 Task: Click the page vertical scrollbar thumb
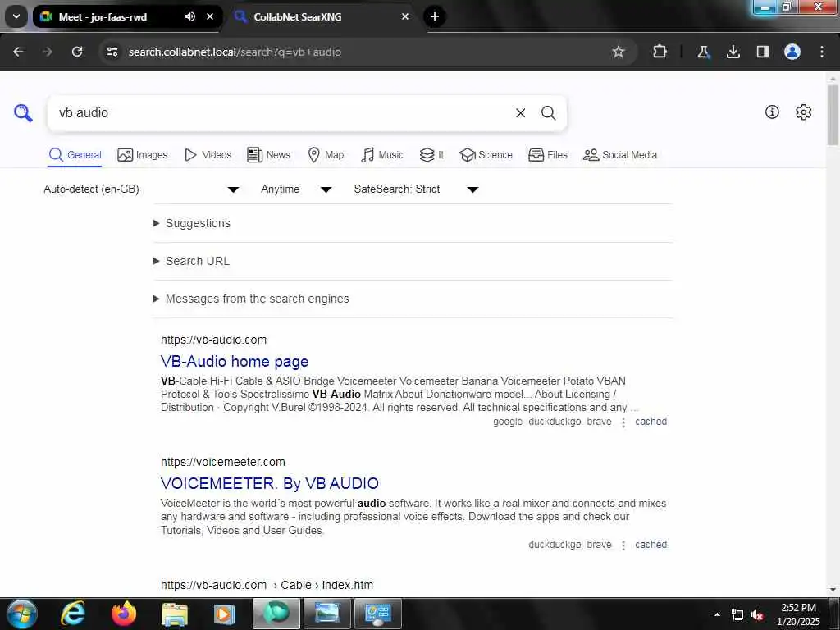click(833, 115)
